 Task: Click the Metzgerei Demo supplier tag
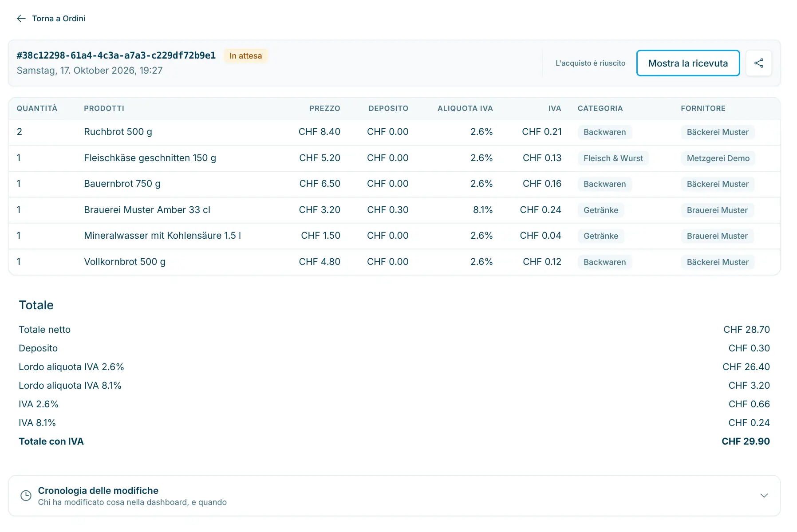click(718, 158)
